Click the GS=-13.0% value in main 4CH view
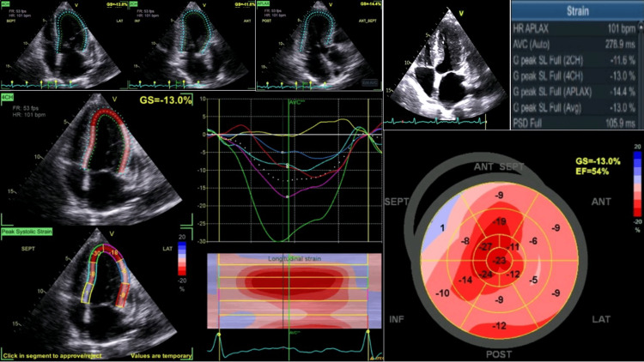Viewport: 644px width, 362px height. tap(166, 100)
